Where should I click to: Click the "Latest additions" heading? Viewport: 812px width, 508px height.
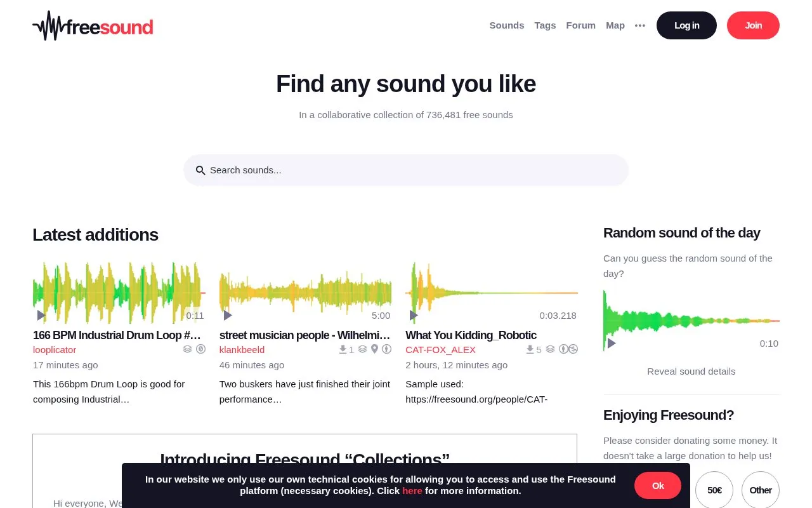[95, 235]
